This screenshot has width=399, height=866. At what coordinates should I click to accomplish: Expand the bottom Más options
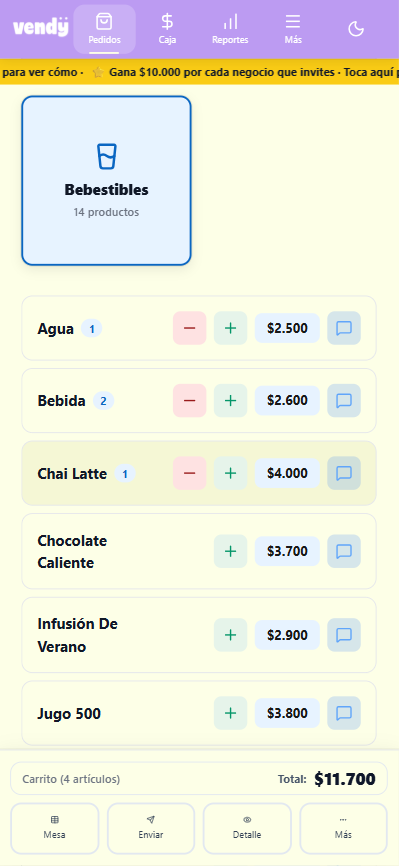[x=343, y=828]
